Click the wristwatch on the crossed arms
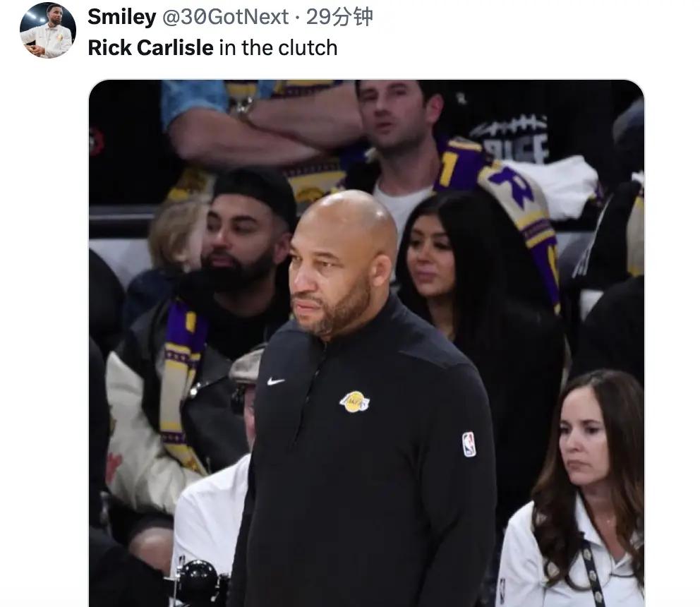Image resolution: width=700 pixels, height=607 pixels. pyautogui.click(x=242, y=107)
